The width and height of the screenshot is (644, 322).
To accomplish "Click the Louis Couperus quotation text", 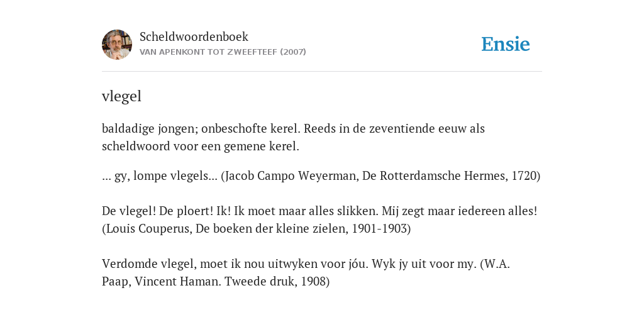I will pyautogui.click(x=319, y=219).
